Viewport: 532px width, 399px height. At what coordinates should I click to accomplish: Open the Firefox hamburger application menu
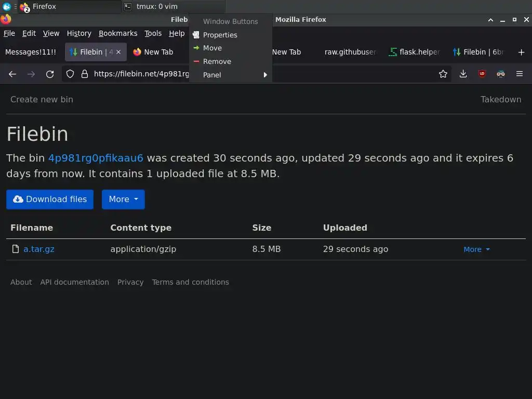pos(519,74)
